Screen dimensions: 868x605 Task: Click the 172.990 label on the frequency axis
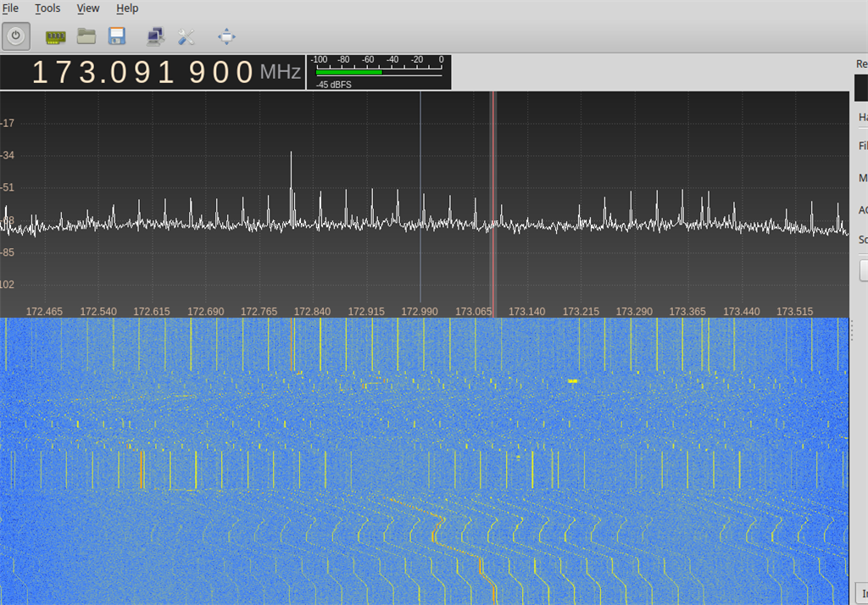coord(420,312)
